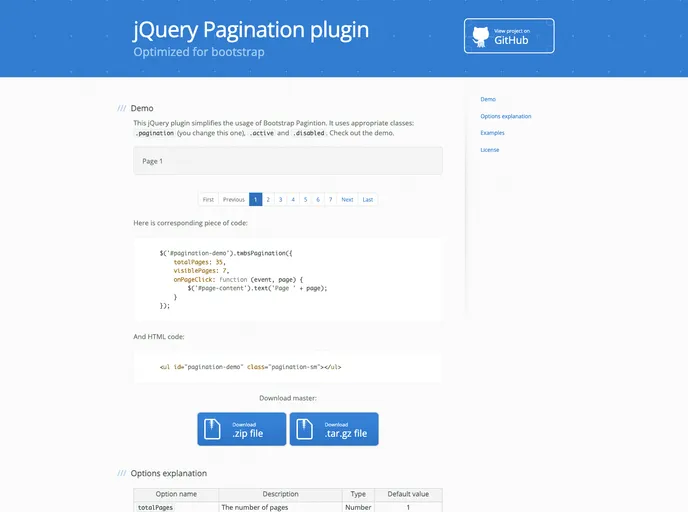Image resolution: width=688 pixels, height=512 pixels.
Task: Click the Option name table header
Action: pyautogui.click(x=176, y=494)
